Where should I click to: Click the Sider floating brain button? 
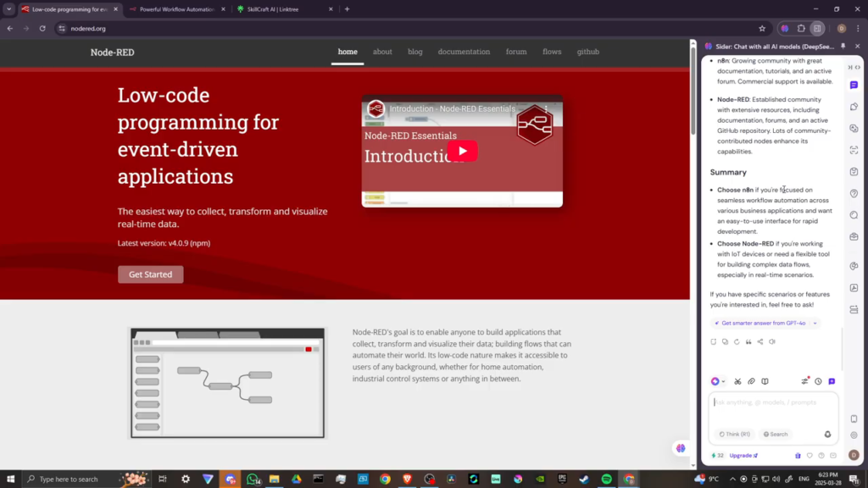point(681,448)
